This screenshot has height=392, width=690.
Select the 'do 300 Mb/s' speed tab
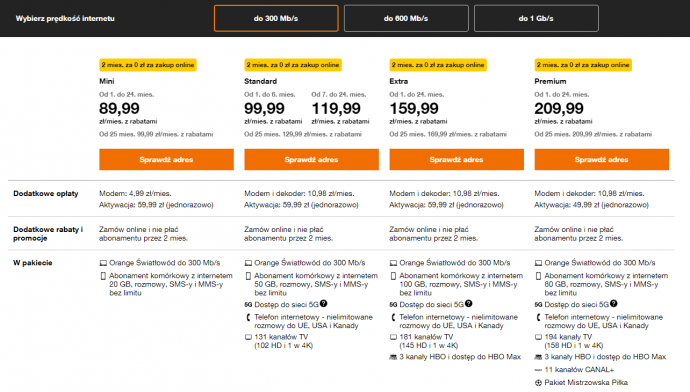[x=276, y=18]
